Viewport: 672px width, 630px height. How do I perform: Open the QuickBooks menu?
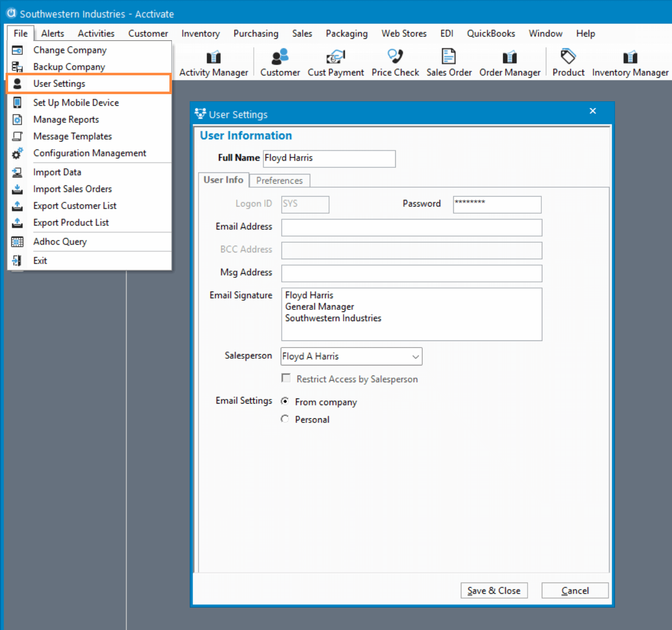491,34
